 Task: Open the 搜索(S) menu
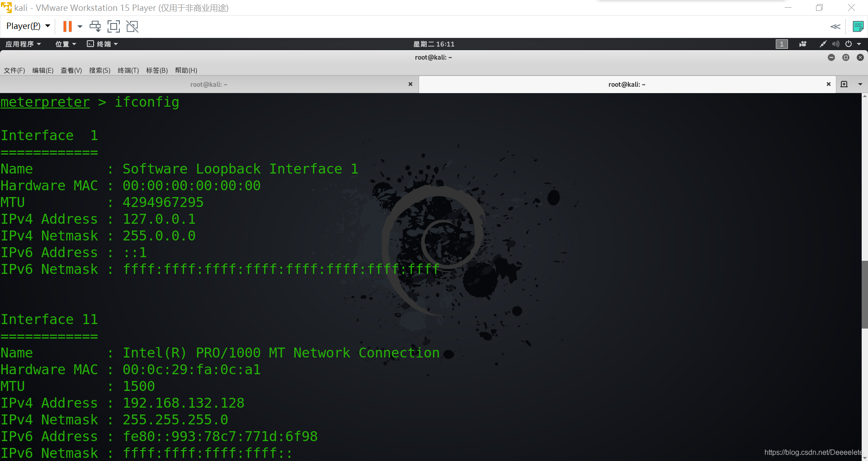tap(100, 71)
